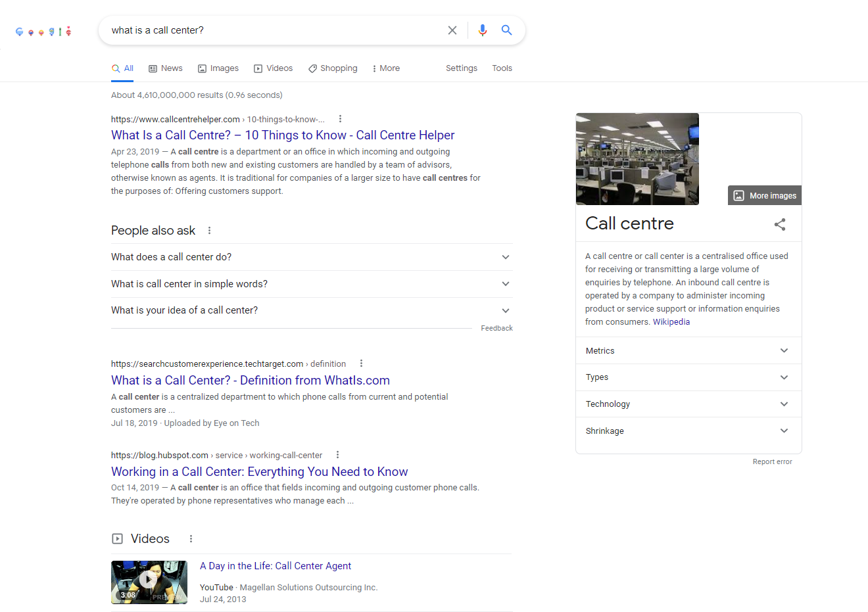This screenshot has height=612, width=868.
Task: Open the three-dot menu on the Call Centre Helper result
Action: pos(340,118)
